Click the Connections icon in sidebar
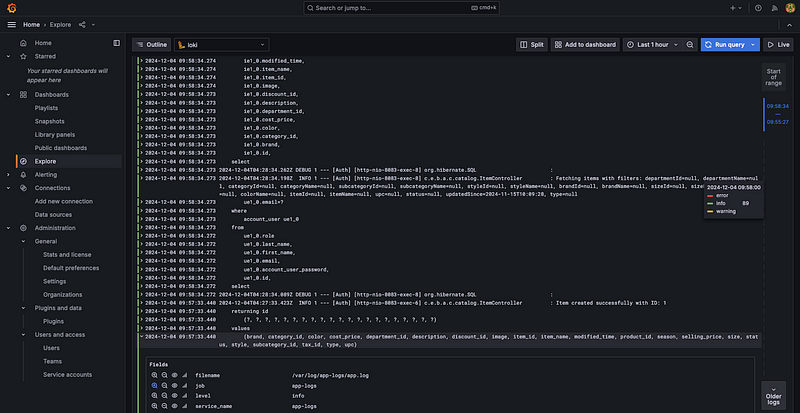The height and width of the screenshot is (413, 800). pos(23,188)
